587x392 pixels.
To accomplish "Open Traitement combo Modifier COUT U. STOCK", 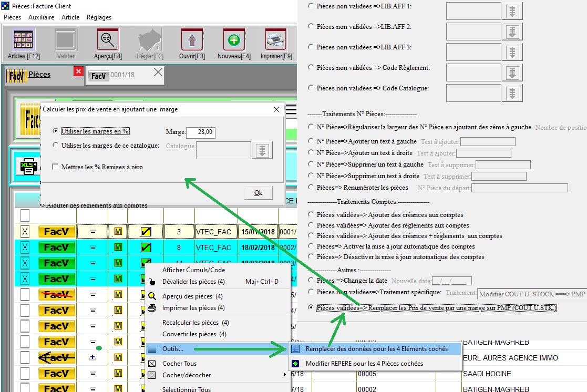I will 533,294.
